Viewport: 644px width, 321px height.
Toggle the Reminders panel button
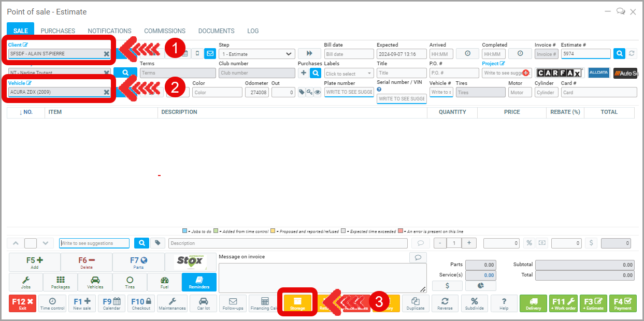(x=199, y=282)
